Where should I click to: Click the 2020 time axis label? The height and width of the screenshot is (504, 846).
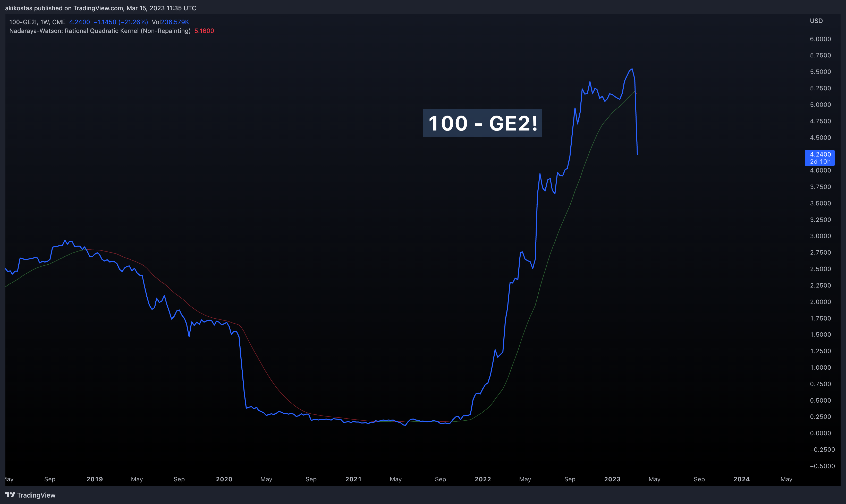(x=224, y=479)
